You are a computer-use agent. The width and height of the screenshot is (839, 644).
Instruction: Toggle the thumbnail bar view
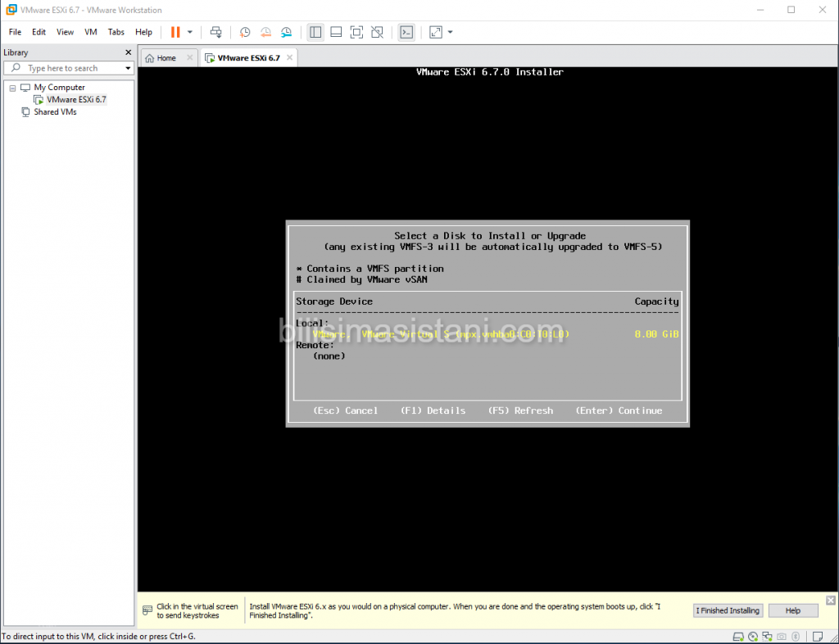tap(336, 32)
